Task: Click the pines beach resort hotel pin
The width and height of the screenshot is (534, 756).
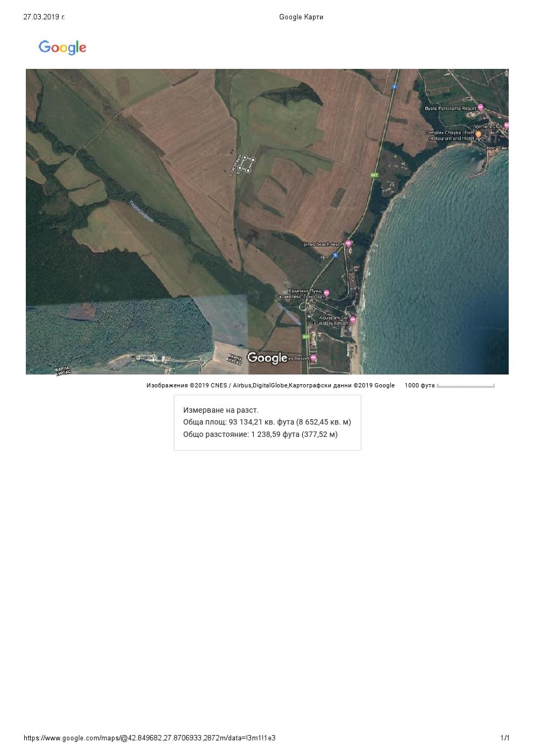Action: [x=348, y=244]
